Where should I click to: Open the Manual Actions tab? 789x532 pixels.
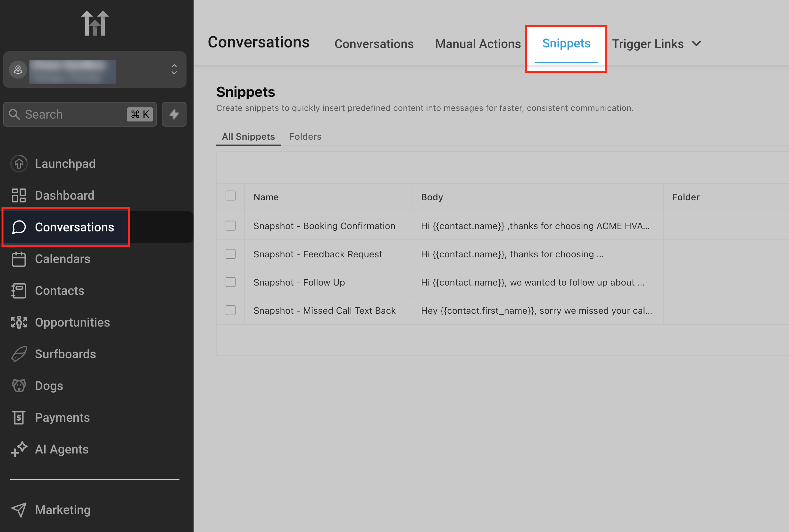478,44
